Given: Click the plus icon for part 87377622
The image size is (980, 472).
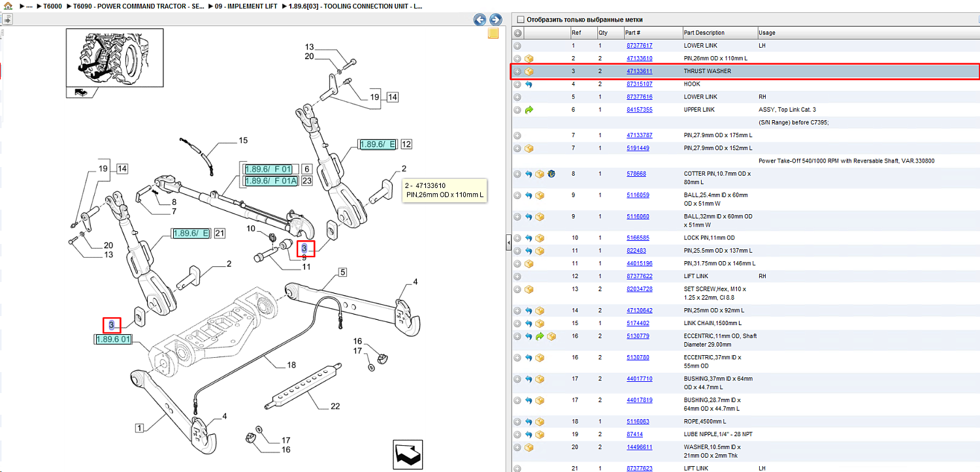Looking at the screenshot, I should (517, 276).
